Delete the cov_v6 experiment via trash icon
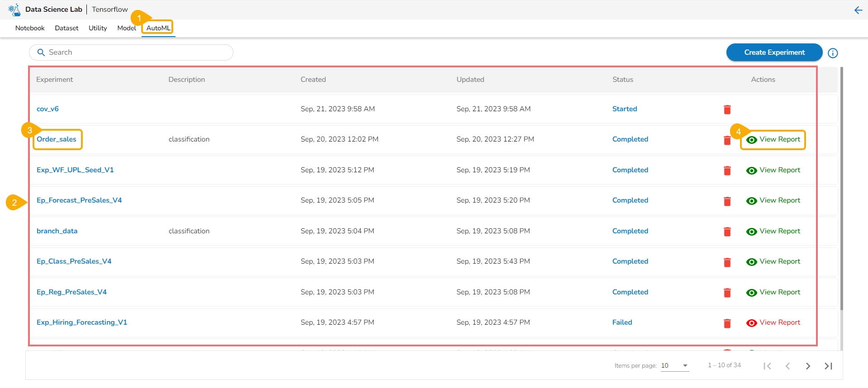The image size is (868, 388). (x=727, y=109)
